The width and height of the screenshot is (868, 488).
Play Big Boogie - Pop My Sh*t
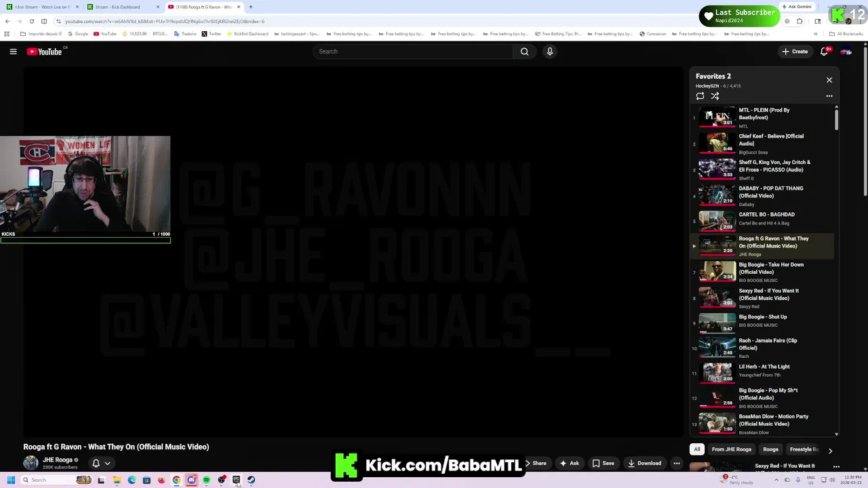click(x=763, y=398)
